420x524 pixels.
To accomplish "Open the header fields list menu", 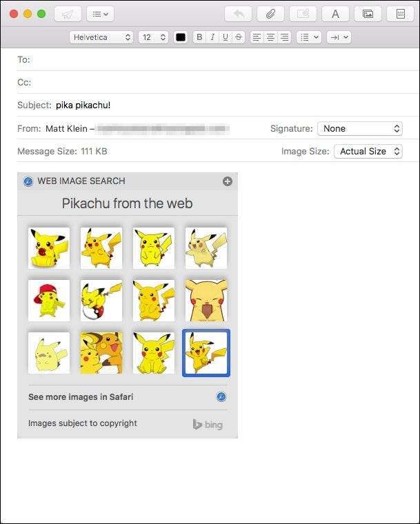I will tap(100, 14).
